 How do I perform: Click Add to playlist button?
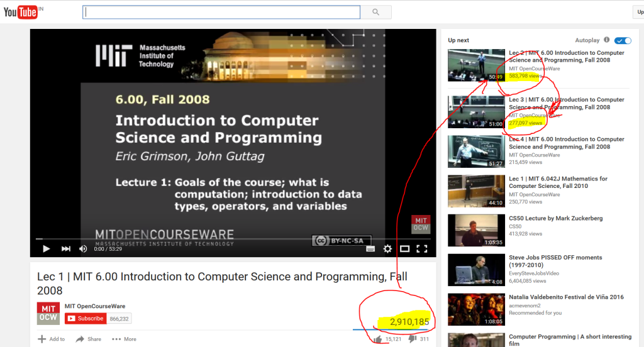(52, 339)
